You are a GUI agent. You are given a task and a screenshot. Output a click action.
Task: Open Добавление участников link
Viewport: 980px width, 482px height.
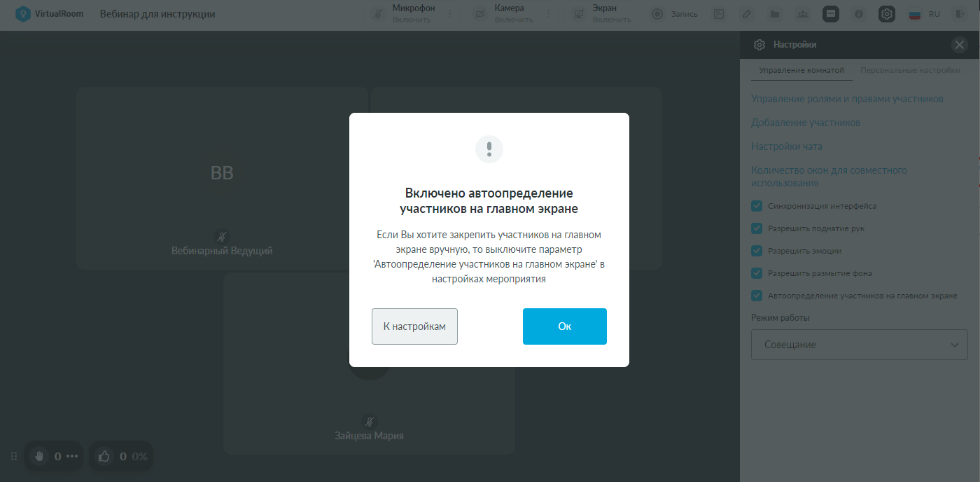tap(806, 123)
